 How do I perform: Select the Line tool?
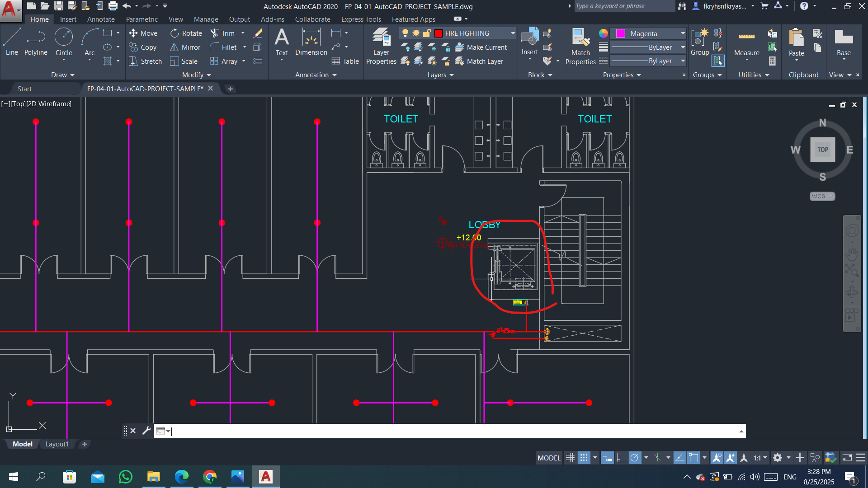(x=12, y=42)
